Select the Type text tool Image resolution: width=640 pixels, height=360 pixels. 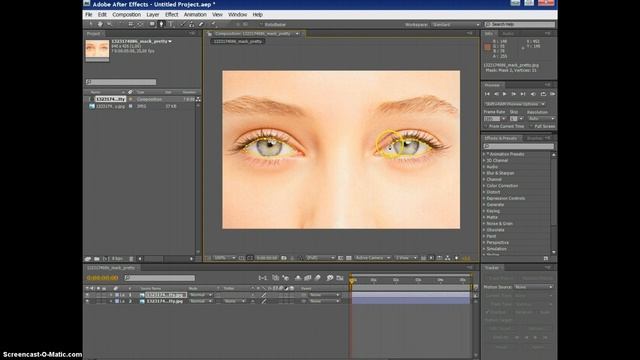171,24
